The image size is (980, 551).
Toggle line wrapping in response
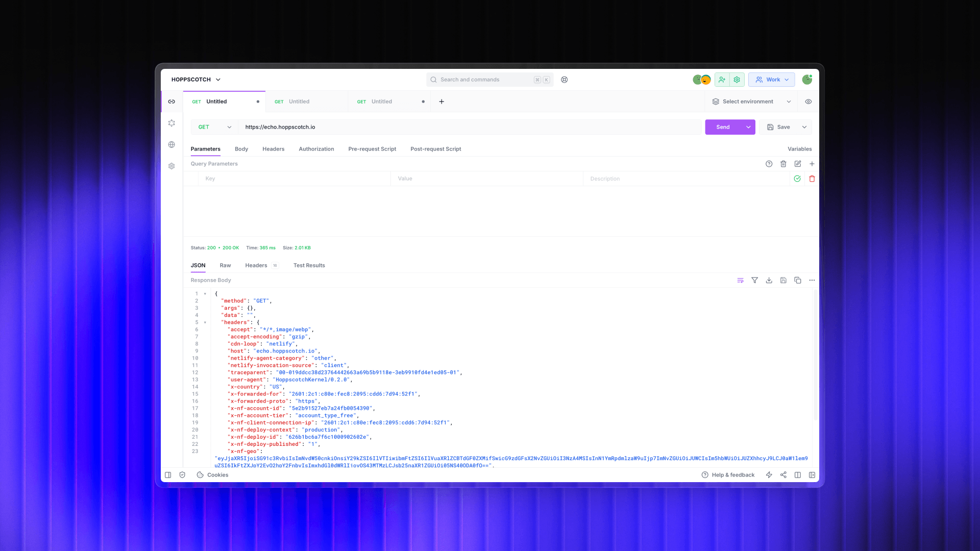pyautogui.click(x=740, y=280)
